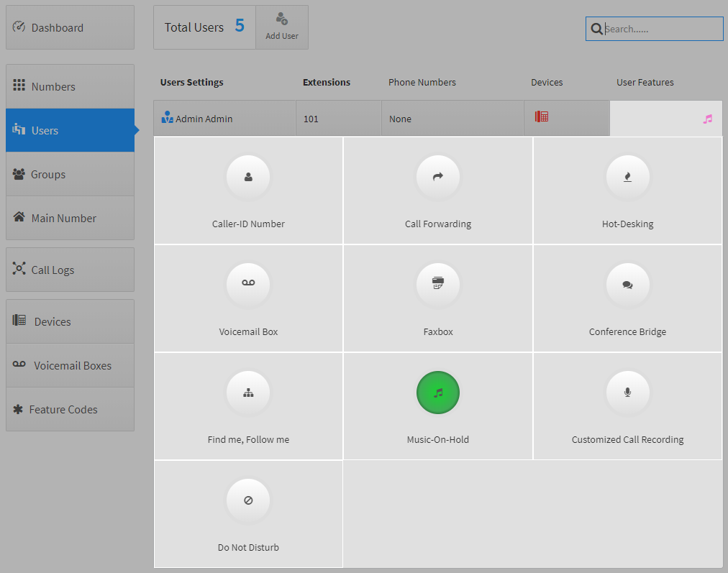Click the Voicemail Box label

coord(248,331)
